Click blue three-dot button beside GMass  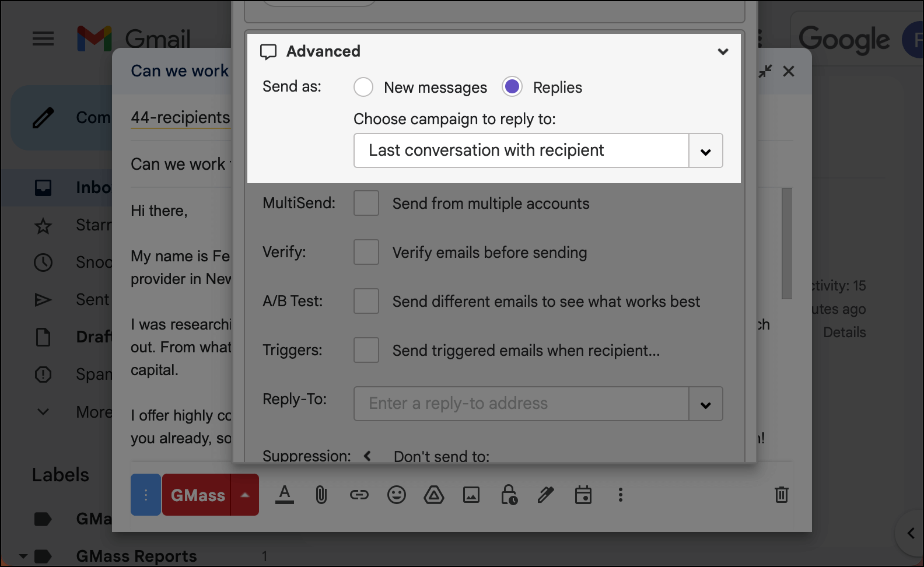point(146,495)
